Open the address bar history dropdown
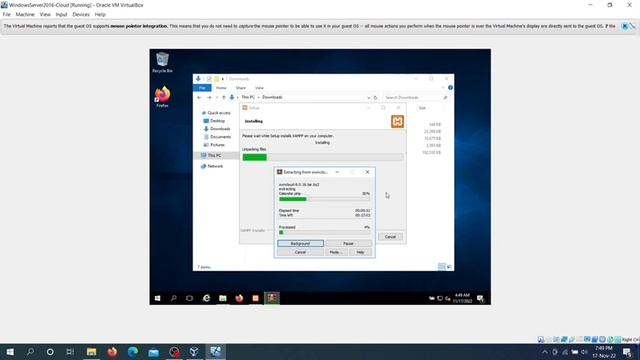The height and width of the screenshot is (360, 640). point(369,98)
